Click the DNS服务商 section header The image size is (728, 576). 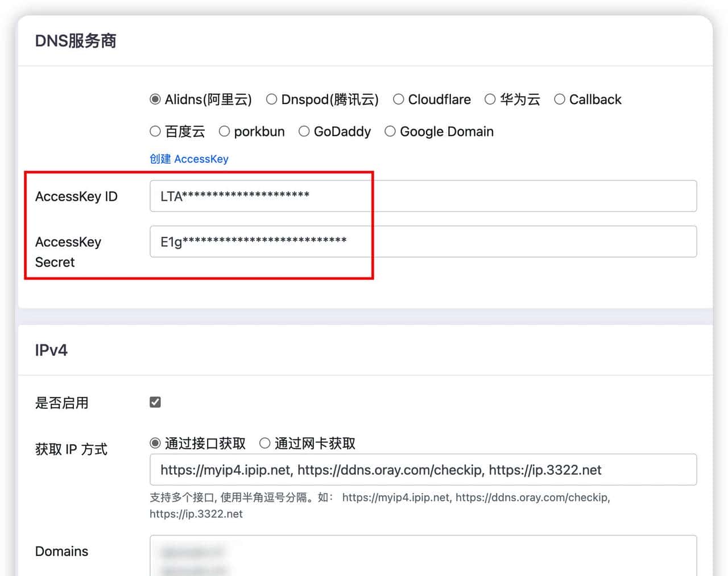[76, 40]
